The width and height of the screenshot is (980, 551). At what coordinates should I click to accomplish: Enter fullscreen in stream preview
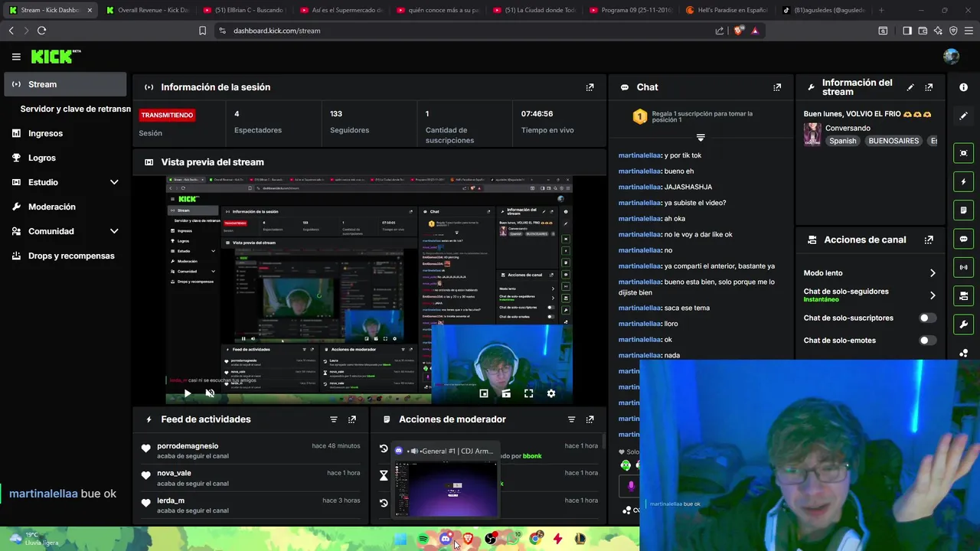click(x=528, y=393)
